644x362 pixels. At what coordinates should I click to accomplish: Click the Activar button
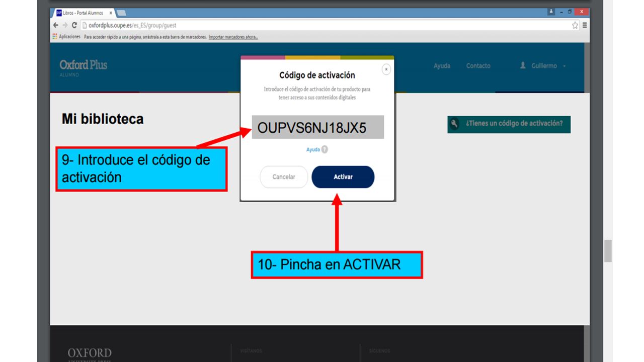(x=343, y=177)
